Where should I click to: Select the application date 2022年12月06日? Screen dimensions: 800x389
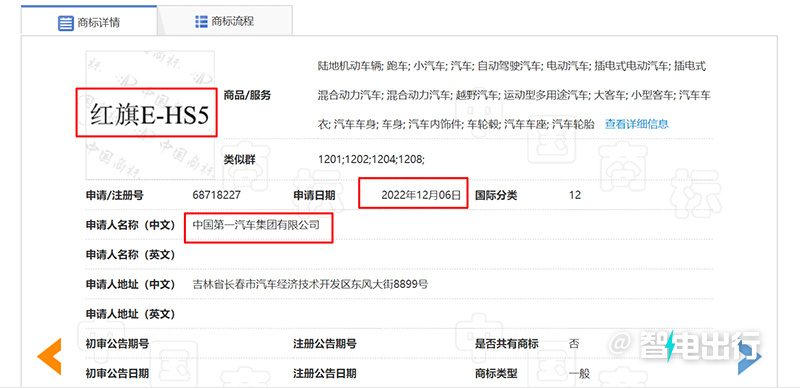point(421,195)
